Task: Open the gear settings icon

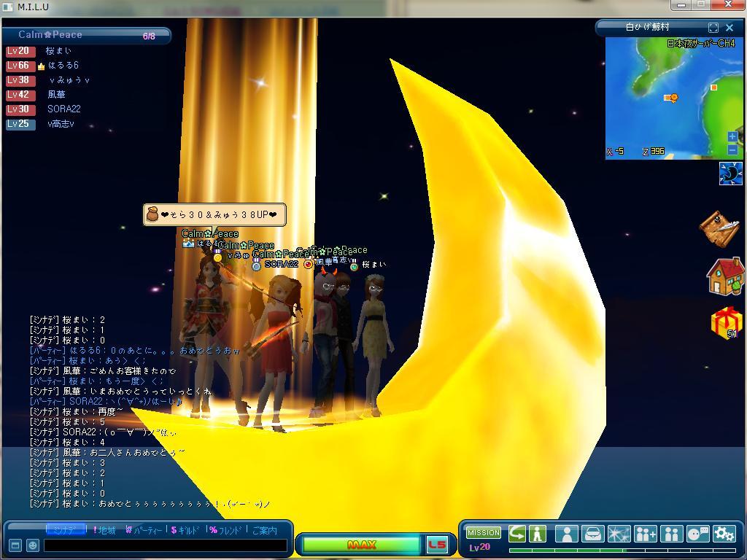Action: [724, 534]
